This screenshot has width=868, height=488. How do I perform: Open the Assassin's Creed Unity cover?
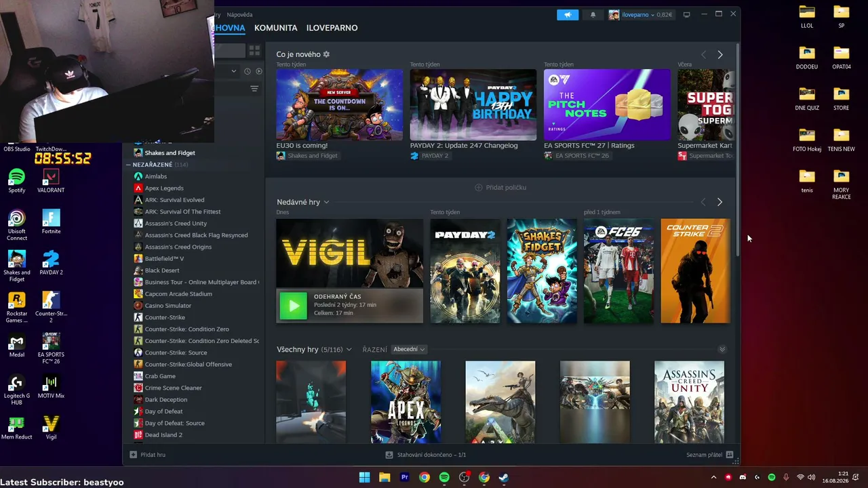pyautogui.click(x=689, y=402)
